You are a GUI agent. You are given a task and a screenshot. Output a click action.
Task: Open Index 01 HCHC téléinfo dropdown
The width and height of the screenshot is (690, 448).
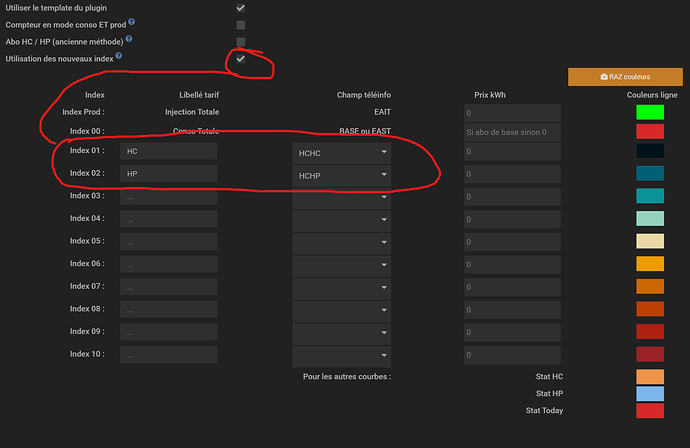(x=341, y=152)
